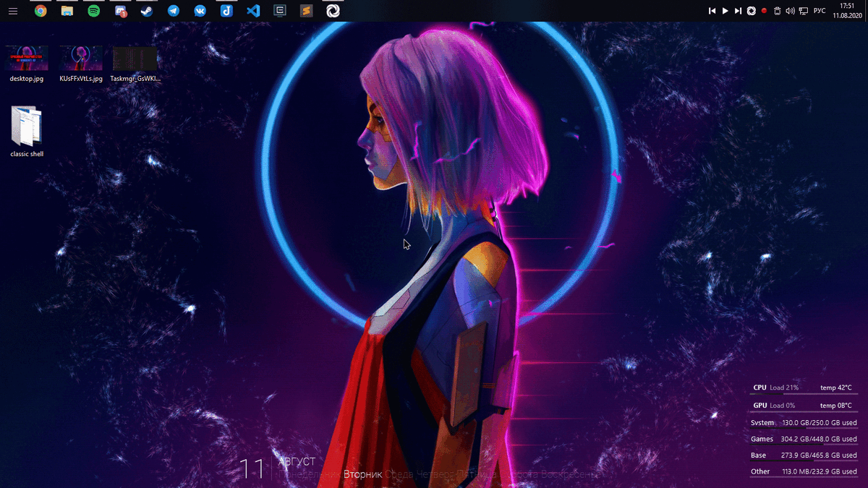Image resolution: width=868 pixels, height=488 pixels.
Task: Open the volume control in the tray
Action: [790, 11]
